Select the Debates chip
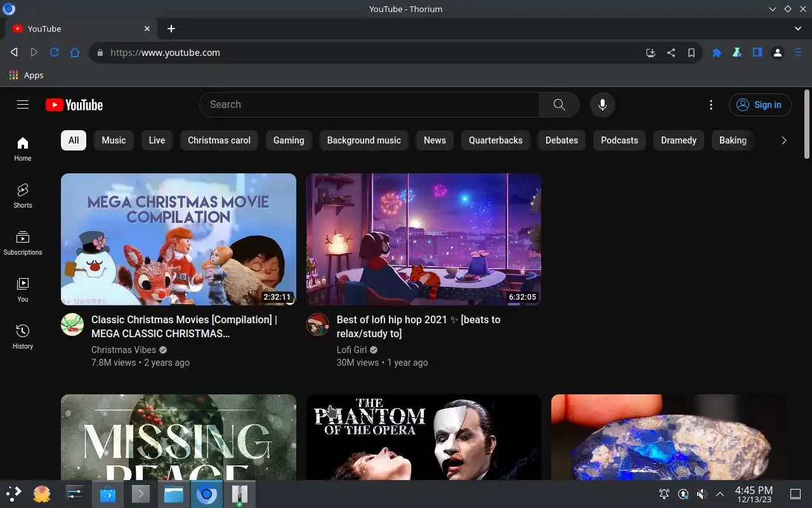The height and width of the screenshot is (508, 812). (561, 140)
